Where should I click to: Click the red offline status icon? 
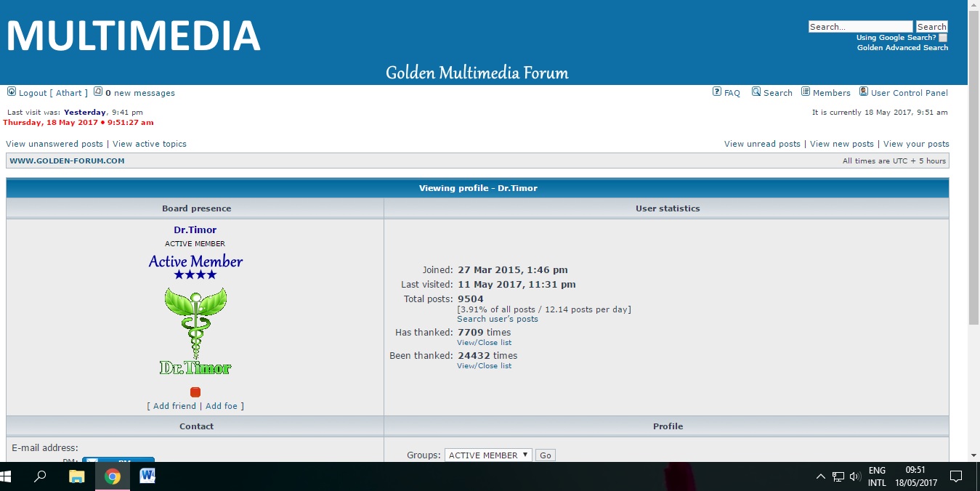click(195, 392)
